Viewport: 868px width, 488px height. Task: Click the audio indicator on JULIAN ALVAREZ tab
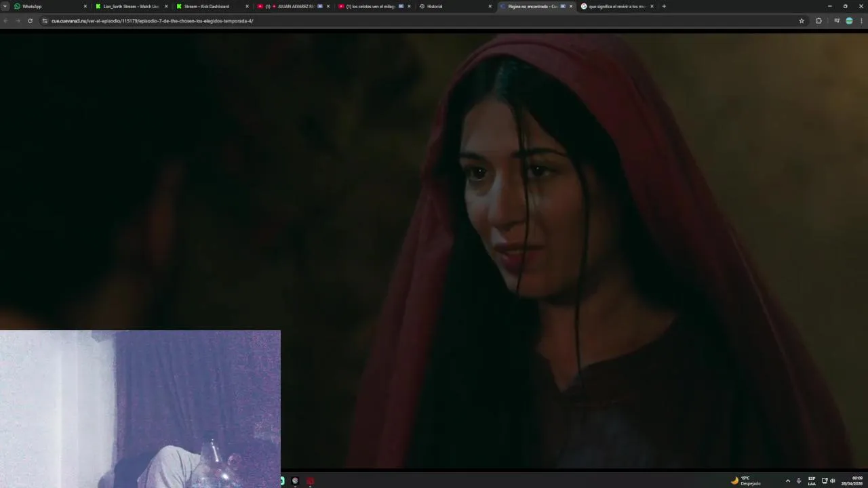pos(320,6)
